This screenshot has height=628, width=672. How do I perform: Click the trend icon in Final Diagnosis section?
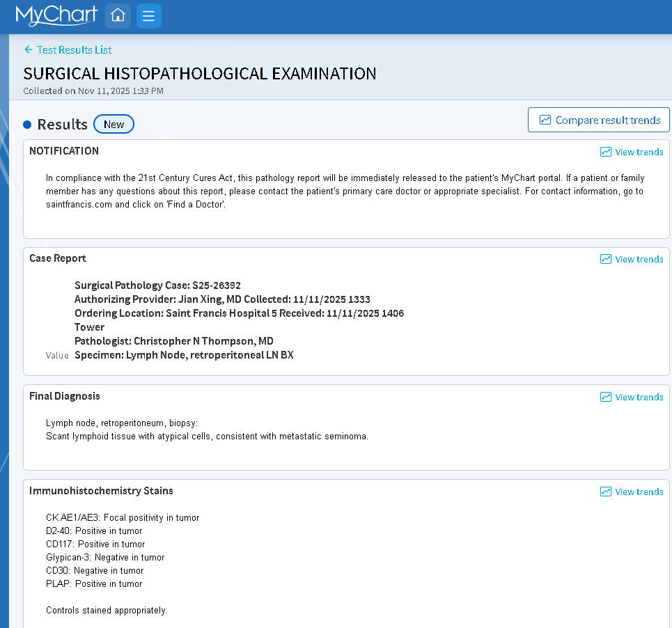click(606, 397)
